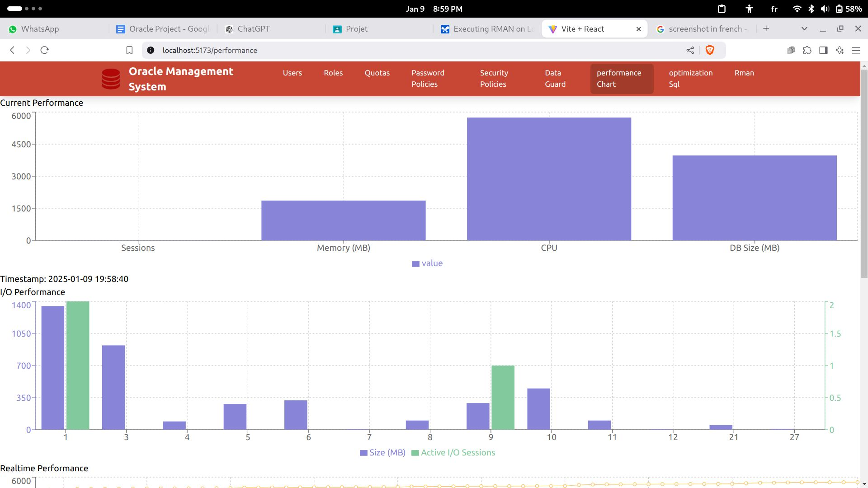Open the fr keyboard layout menu

774,9
